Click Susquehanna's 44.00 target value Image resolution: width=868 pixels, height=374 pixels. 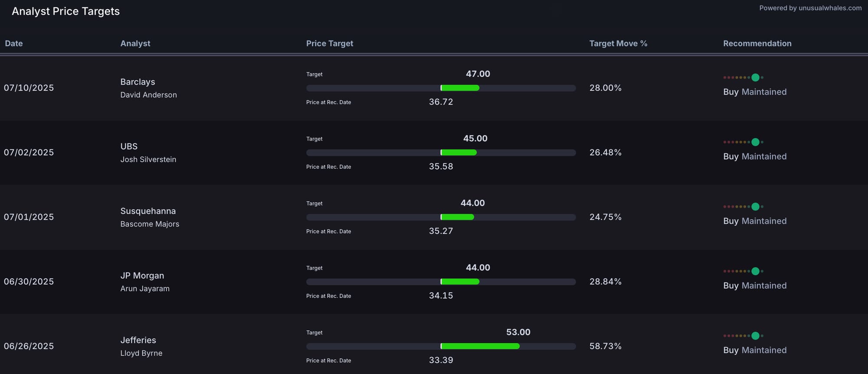473,203
